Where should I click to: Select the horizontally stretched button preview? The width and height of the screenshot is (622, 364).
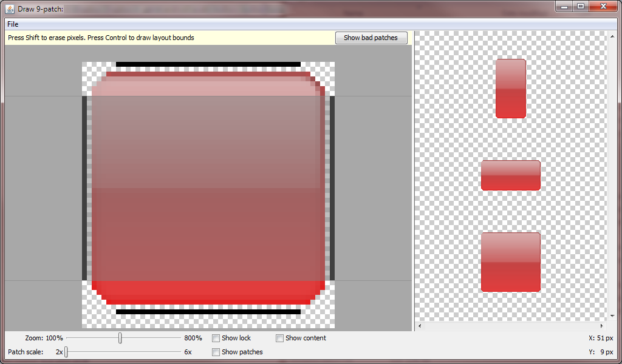(510, 175)
